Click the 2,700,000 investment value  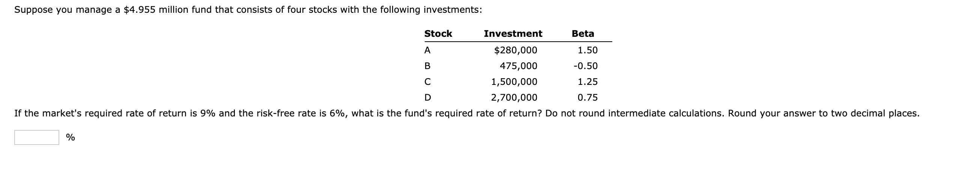coord(514,98)
